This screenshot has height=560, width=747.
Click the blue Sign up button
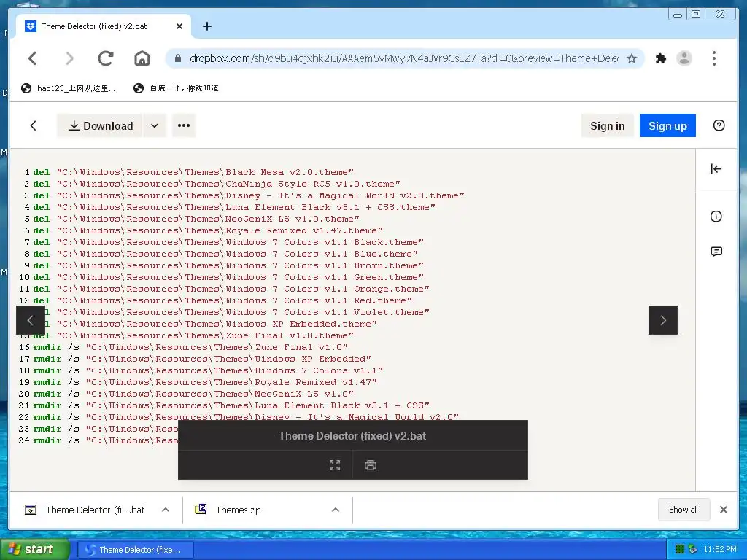coord(667,125)
